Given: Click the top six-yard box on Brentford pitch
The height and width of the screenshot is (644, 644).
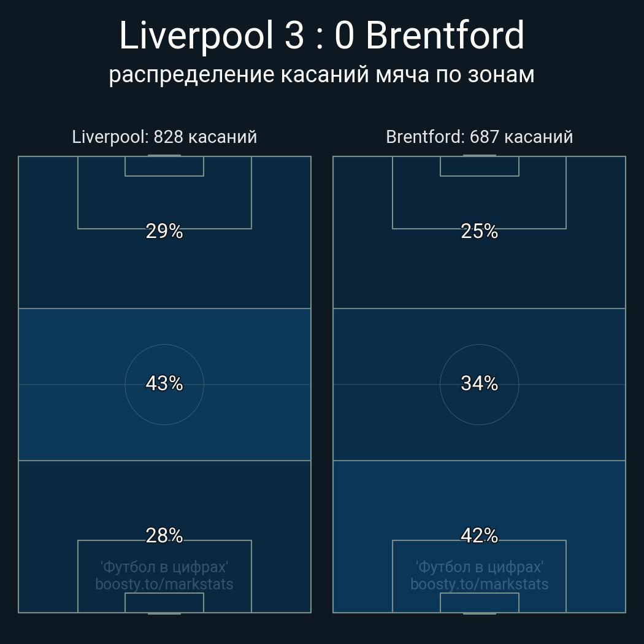Looking at the screenshot, I should pos(479,166).
